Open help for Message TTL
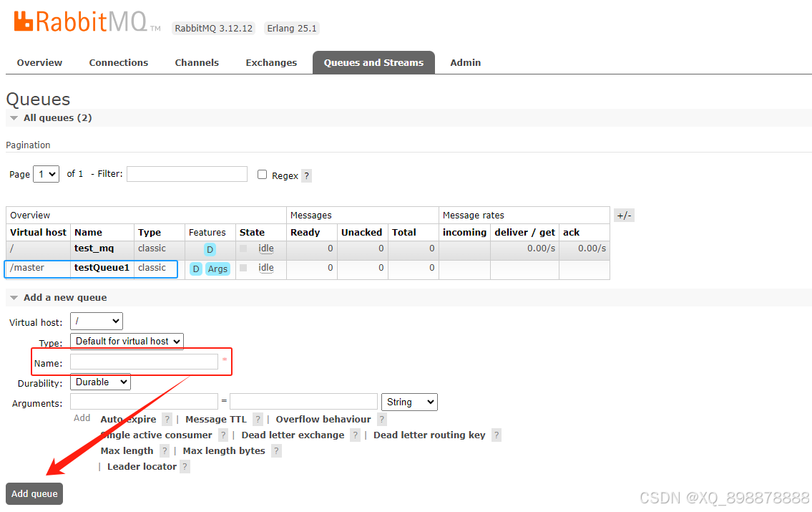The height and width of the screenshot is (512, 812). [x=258, y=419]
